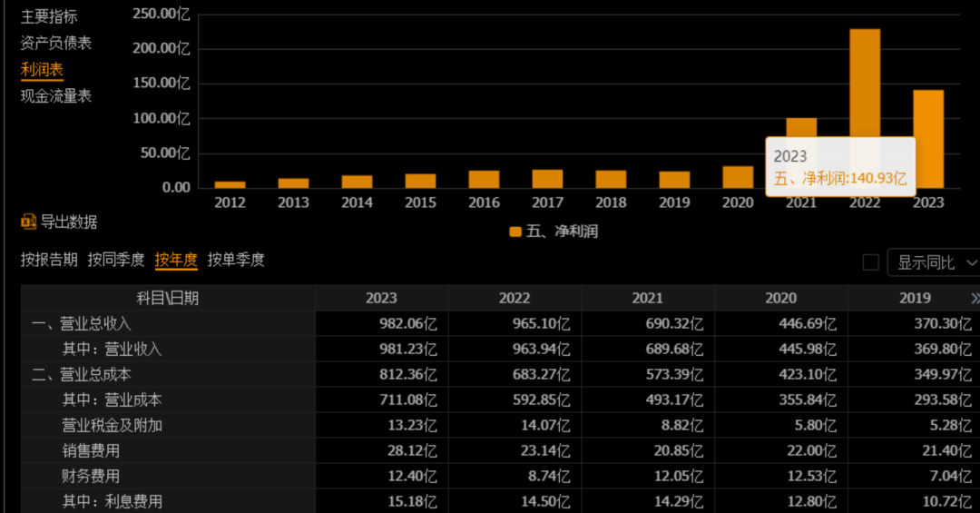Click the 2017 net profit bar

[547, 179]
